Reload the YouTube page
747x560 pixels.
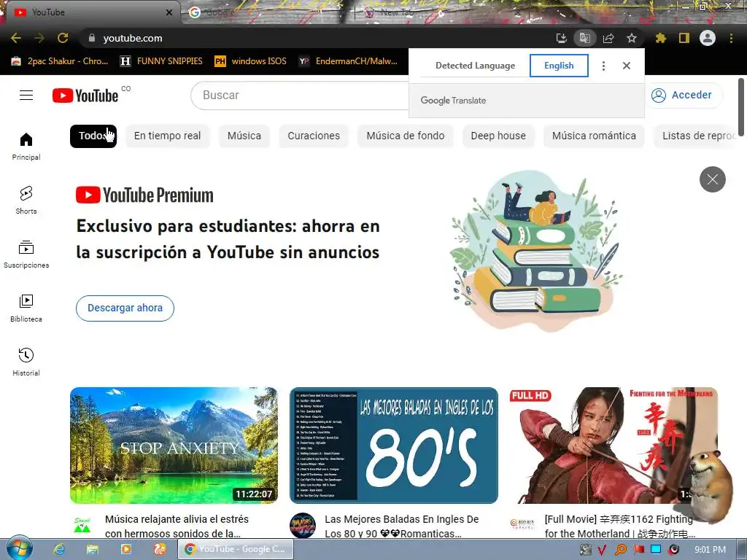pyautogui.click(x=63, y=38)
